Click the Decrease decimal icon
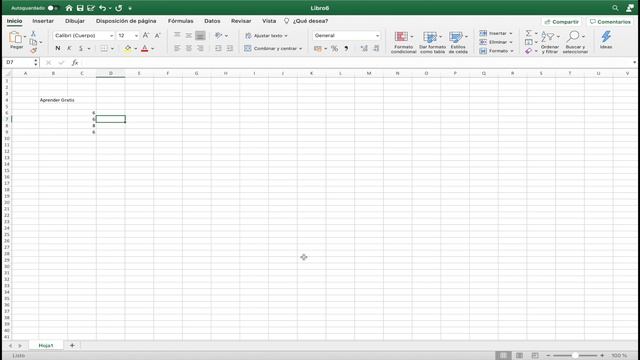The height and width of the screenshot is (360, 640). point(376,49)
